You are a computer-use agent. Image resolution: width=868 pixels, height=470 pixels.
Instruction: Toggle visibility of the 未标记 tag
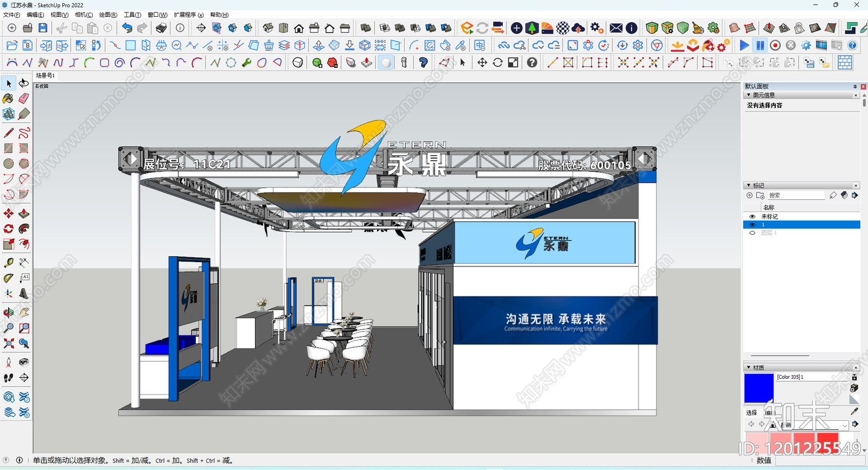pyautogui.click(x=752, y=217)
